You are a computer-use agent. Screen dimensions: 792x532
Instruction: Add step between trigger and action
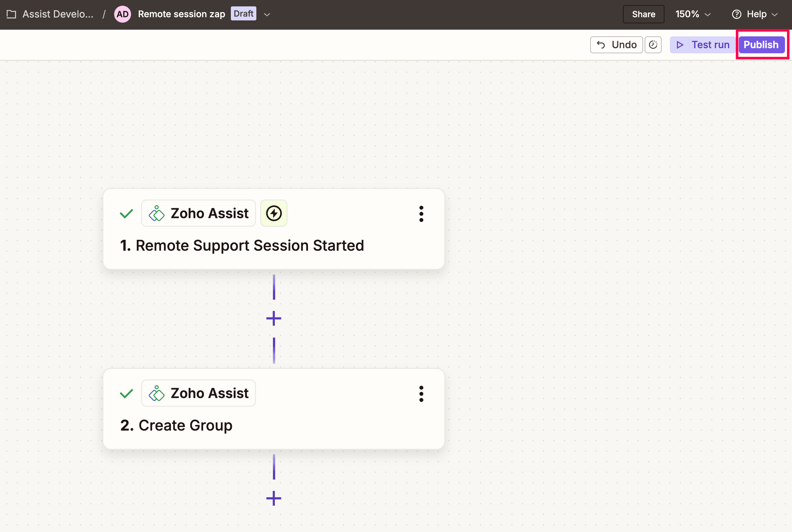(274, 318)
